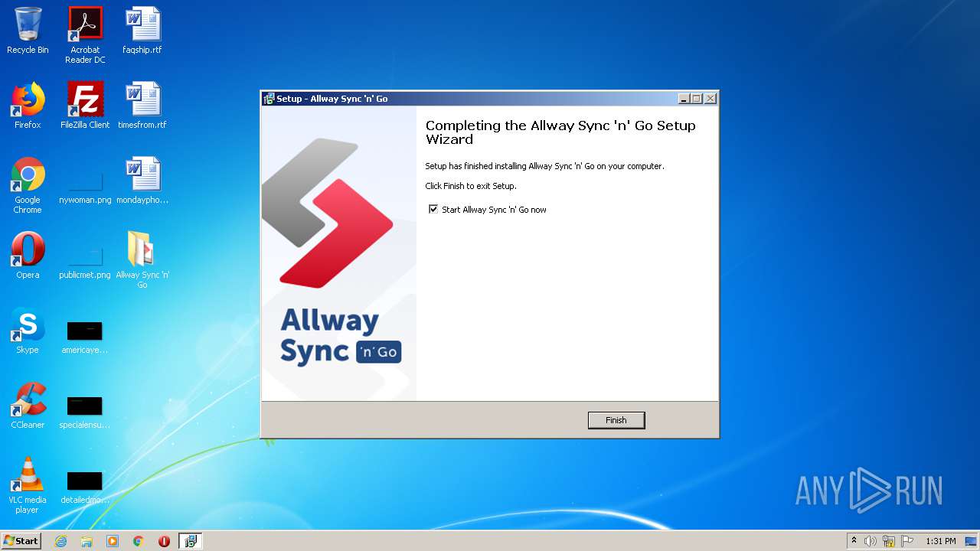Viewport: 980px width, 551px height.
Task: Click the Finish button
Action: [616, 420]
